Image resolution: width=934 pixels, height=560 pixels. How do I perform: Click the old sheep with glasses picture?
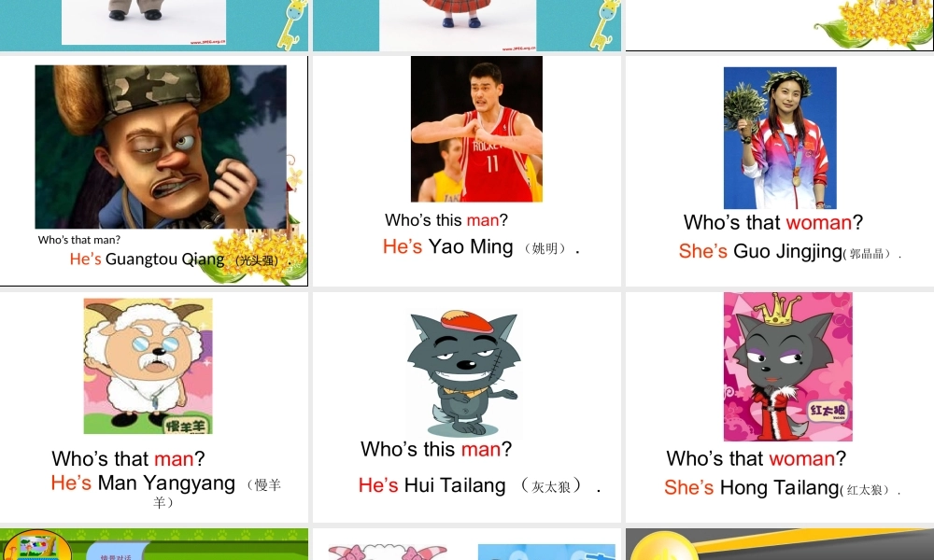pos(148,366)
